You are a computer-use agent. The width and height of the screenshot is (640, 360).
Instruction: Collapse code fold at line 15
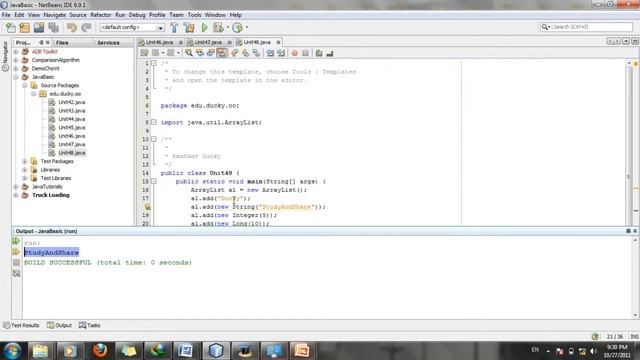pyautogui.click(x=154, y=181)
